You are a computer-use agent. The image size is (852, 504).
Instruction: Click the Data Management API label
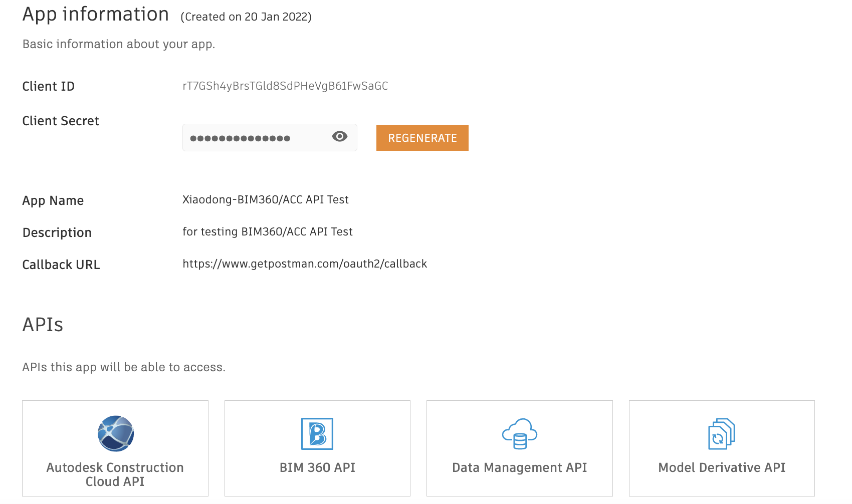[x=520, y=467]
